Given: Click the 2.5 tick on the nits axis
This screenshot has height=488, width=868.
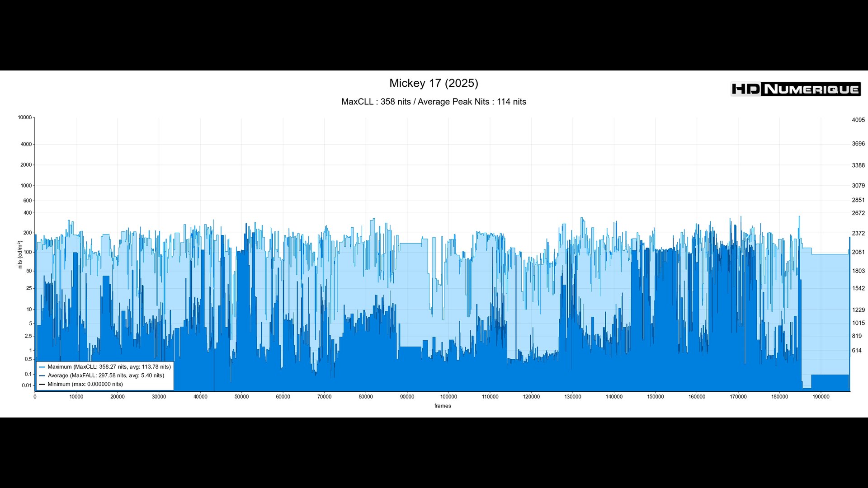Looking at the screenshot, I should [x=28, y=336].
